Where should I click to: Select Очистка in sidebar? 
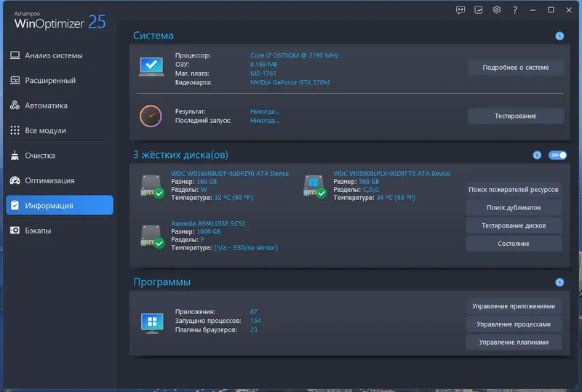pyautogui.click(x=60, y=155)
